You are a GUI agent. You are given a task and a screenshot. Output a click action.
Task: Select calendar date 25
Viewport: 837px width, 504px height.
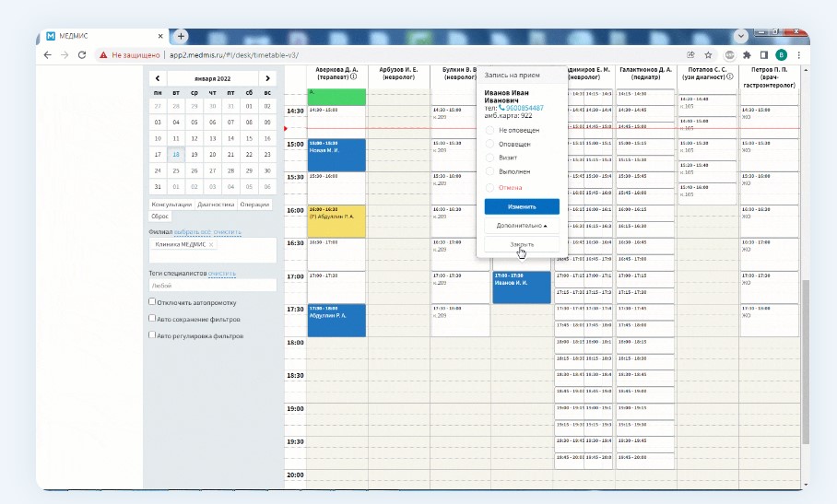(x=176, y=170)
